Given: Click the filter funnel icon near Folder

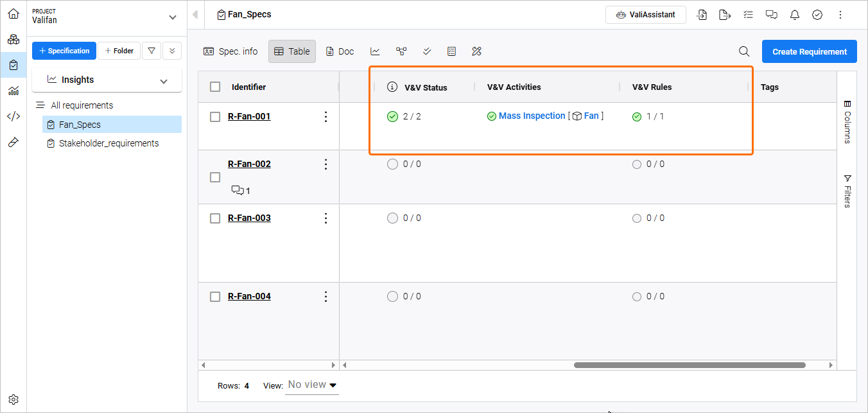Looking at the screenshot, I should click(x=152, y=51).
